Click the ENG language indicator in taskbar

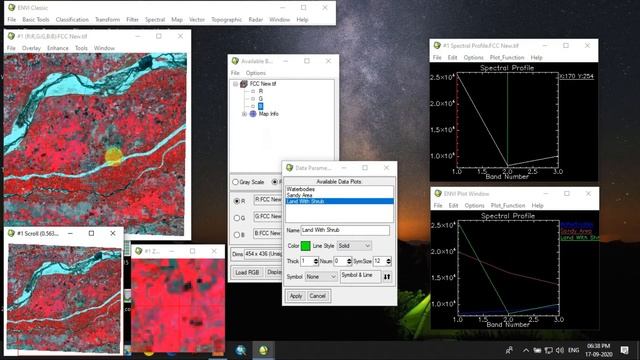[573, 350]
